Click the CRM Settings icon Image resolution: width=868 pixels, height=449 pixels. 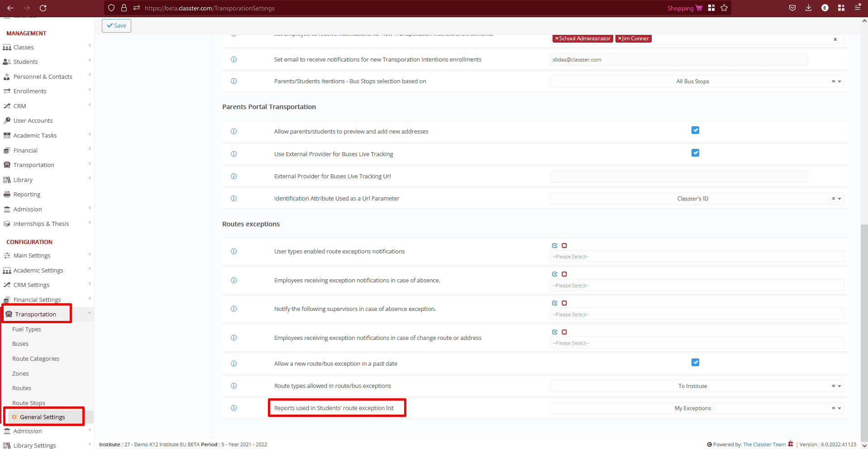(x=7, y=285)
